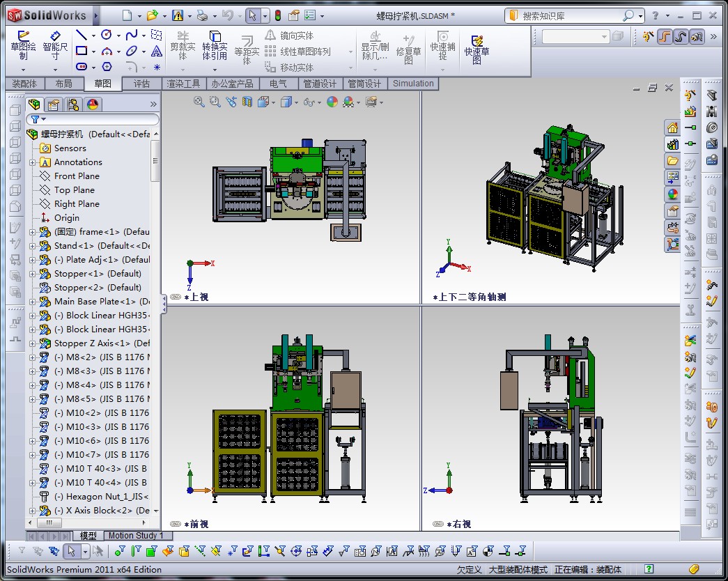
Task: Select the Line sketch tool
Action: click(82, 36)
